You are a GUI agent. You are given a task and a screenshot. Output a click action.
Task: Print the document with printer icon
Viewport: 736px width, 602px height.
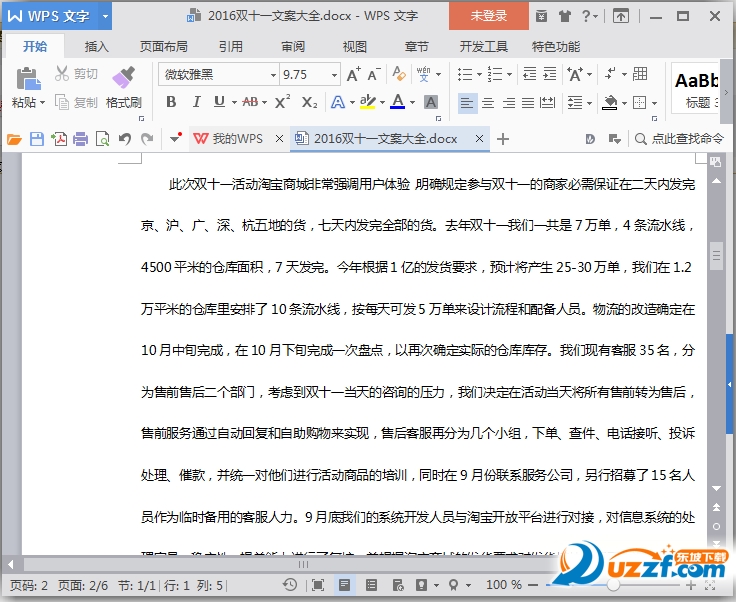(x=81, y=139)
